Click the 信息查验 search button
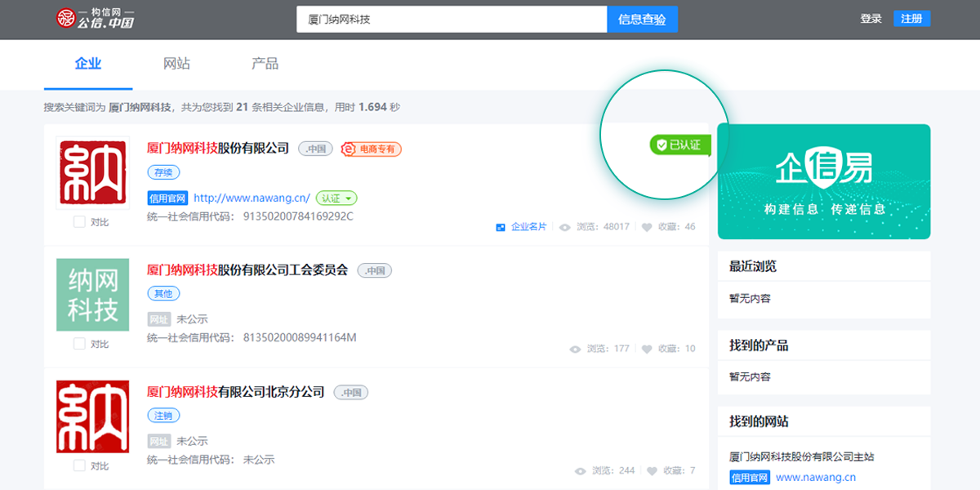 point(643,19)
